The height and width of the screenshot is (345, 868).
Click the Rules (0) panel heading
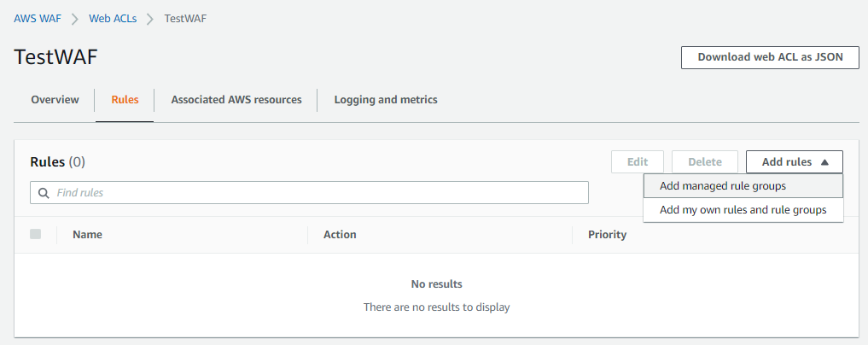point(57,161)
